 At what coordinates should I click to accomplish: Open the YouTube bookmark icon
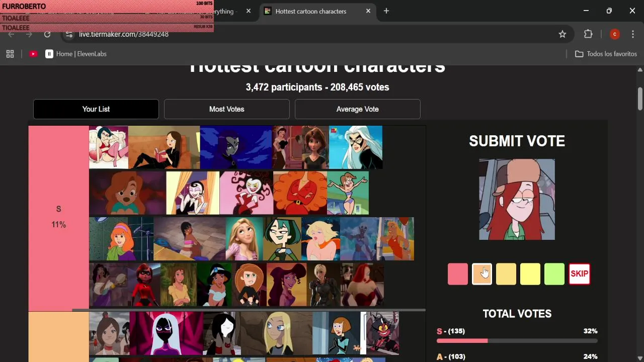tap(33, 54)
